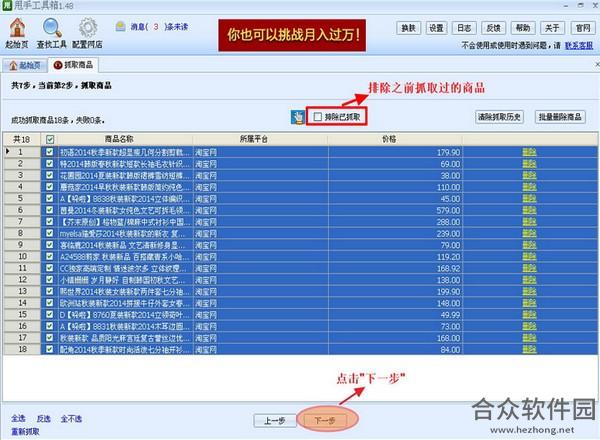600x440 pixels.
Task: Open unread messages notification icon
Action: [x=121, y=26]
